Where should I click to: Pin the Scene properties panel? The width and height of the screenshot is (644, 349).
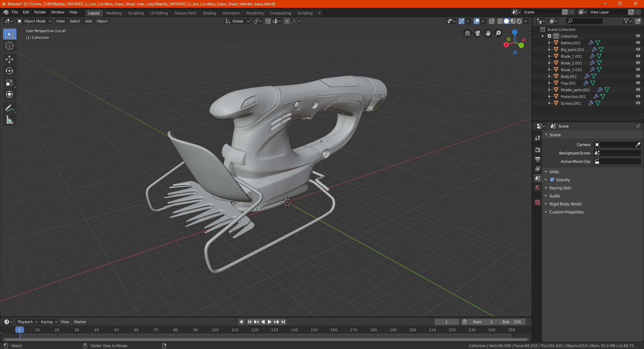[638, 126]
